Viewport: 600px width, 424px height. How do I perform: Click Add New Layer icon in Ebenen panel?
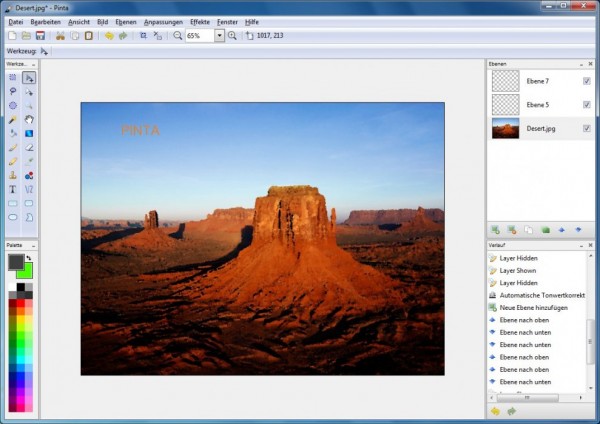tap(495, 230)
